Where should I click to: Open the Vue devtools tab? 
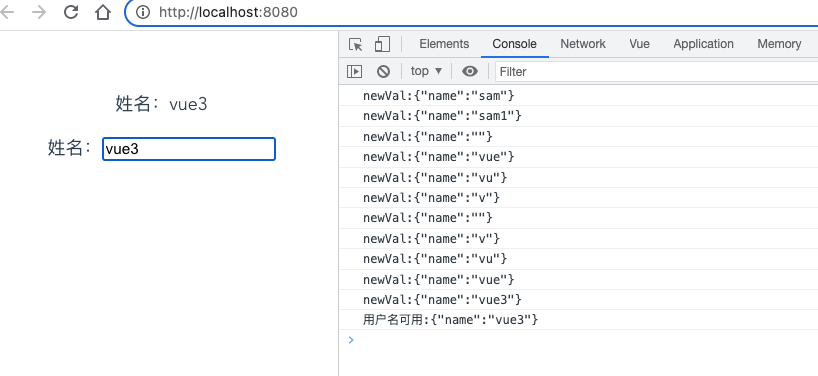[x=639, y=44]
